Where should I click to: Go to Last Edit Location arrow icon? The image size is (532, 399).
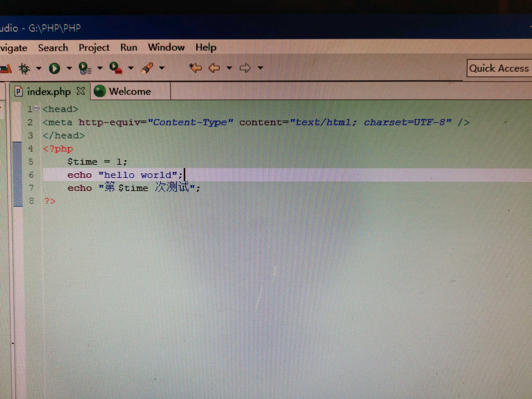pos(195,68)
